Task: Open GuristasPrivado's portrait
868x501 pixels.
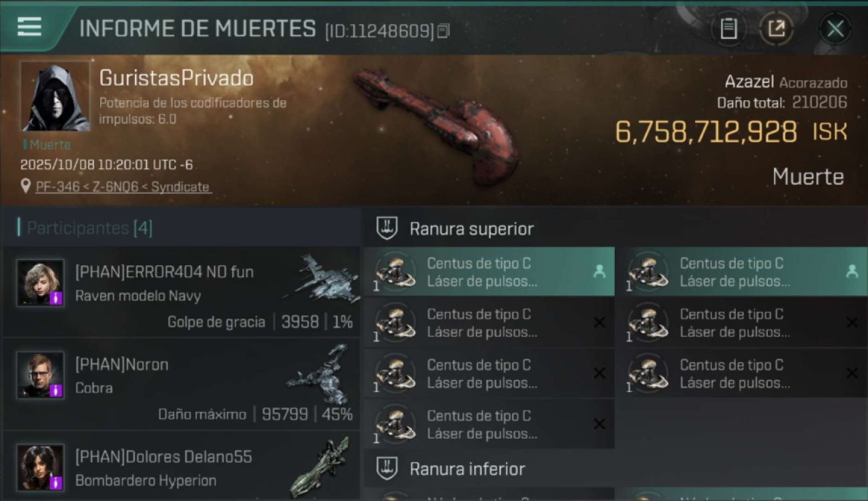Action: tap(55, 97)
